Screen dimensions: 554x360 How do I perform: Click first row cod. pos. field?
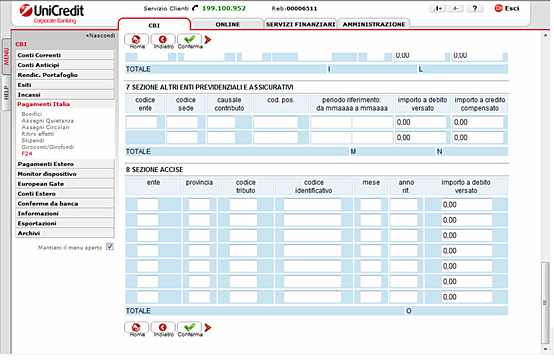click(x=276, y=122)
